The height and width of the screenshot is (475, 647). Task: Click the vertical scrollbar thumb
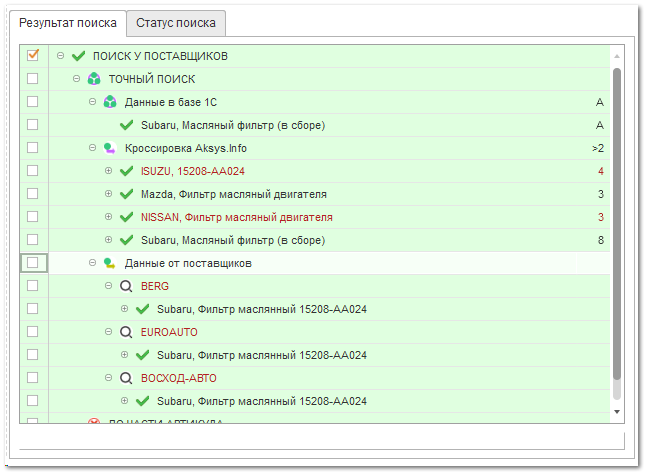[x=617, y=224]
